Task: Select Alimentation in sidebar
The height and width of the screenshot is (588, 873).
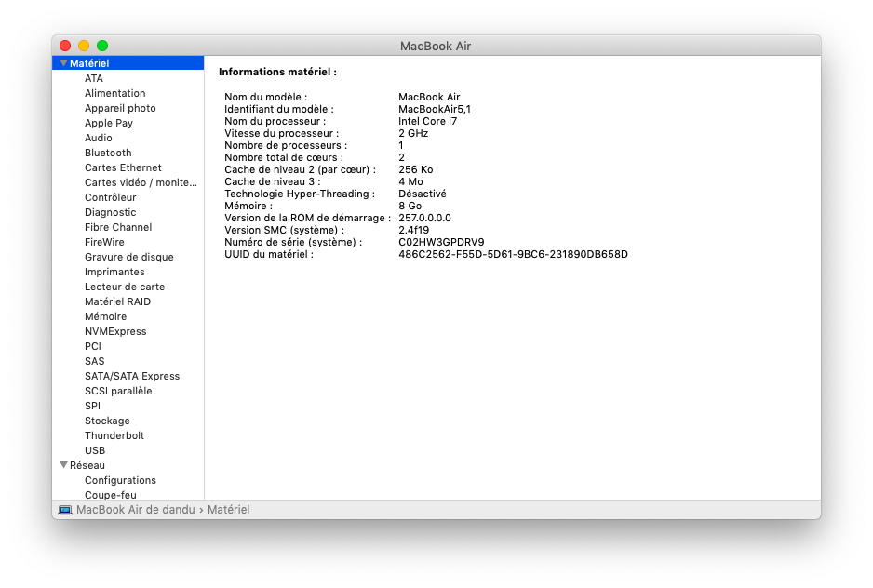Action: [114, 94]
